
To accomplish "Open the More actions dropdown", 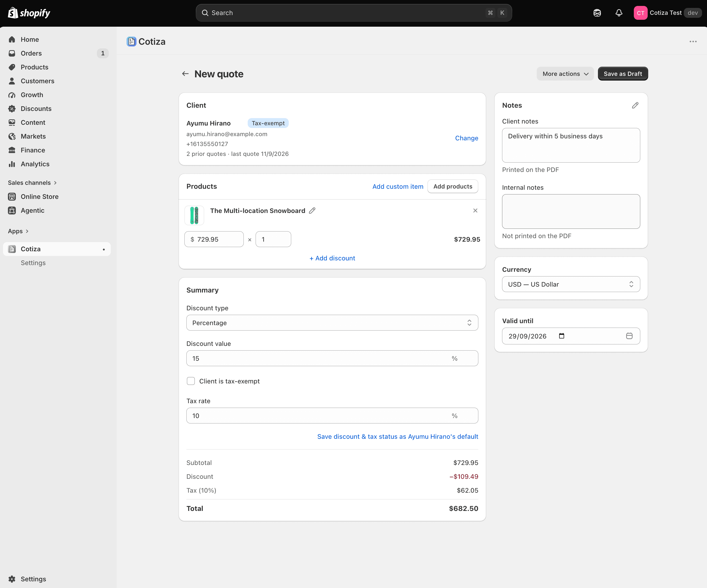I will (x=565, y=74).
